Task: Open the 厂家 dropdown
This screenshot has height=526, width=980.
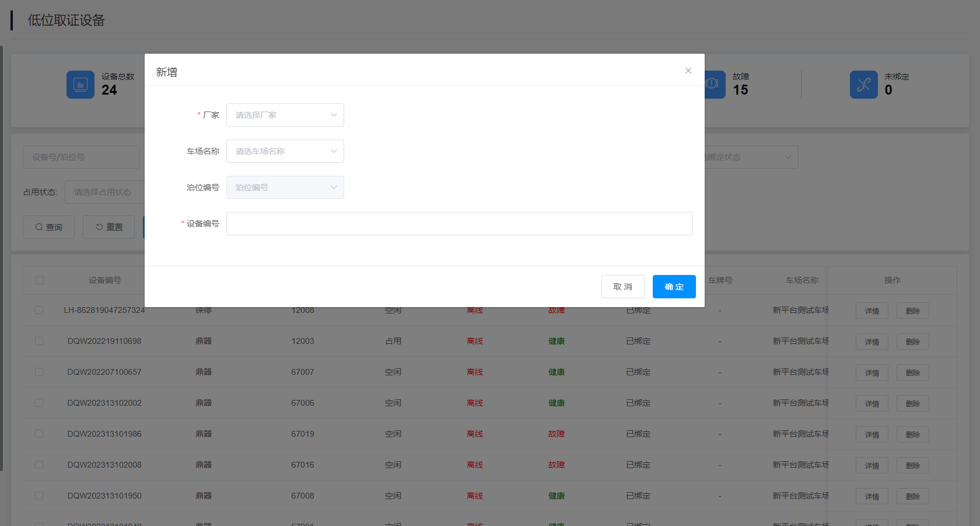Action: pos(285,115)
